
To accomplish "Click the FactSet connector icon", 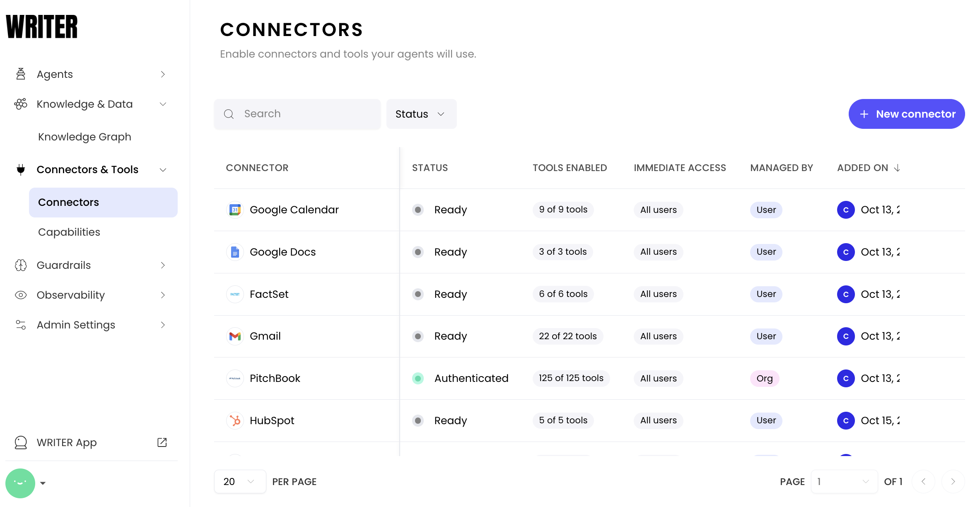I will coord(235,294).
